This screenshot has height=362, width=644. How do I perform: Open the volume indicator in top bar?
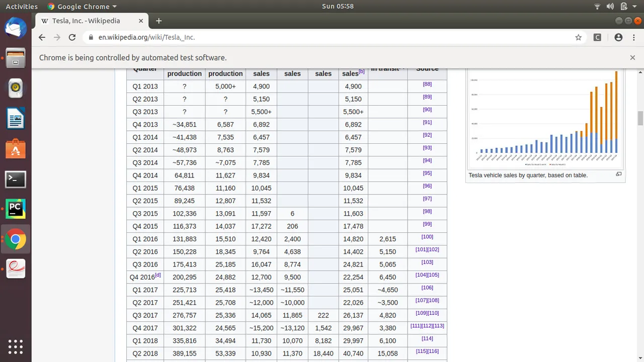coord(610,7)
